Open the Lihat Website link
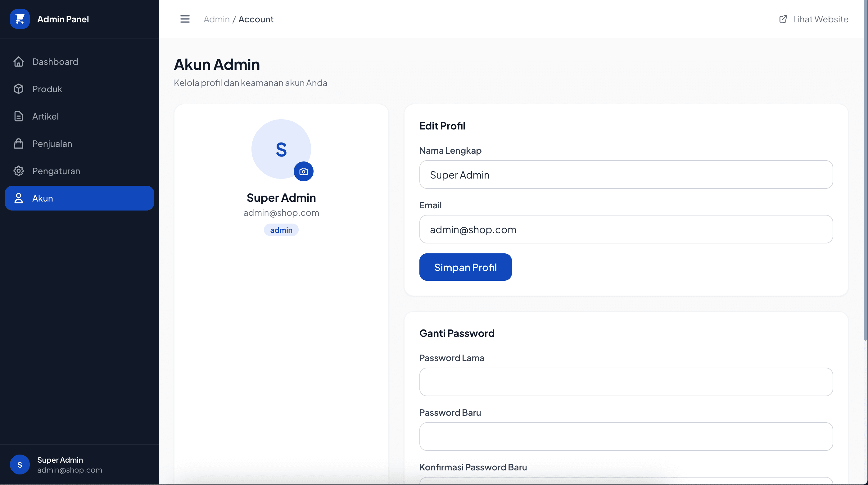Screen dimensions: 868x485 point(820,19)
